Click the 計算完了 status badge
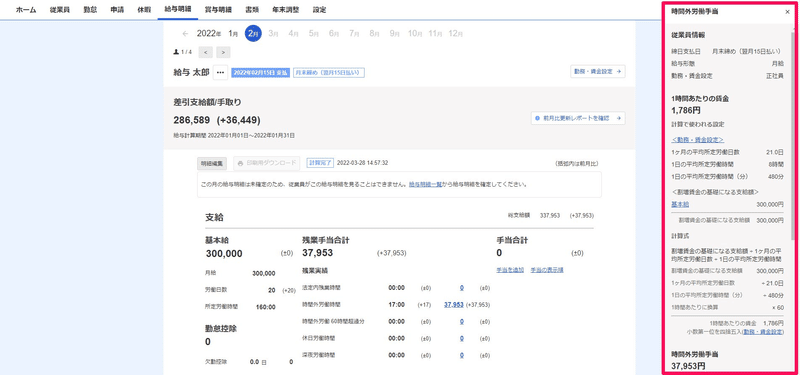Screen dimensions: 800x375 pos(320,163)
